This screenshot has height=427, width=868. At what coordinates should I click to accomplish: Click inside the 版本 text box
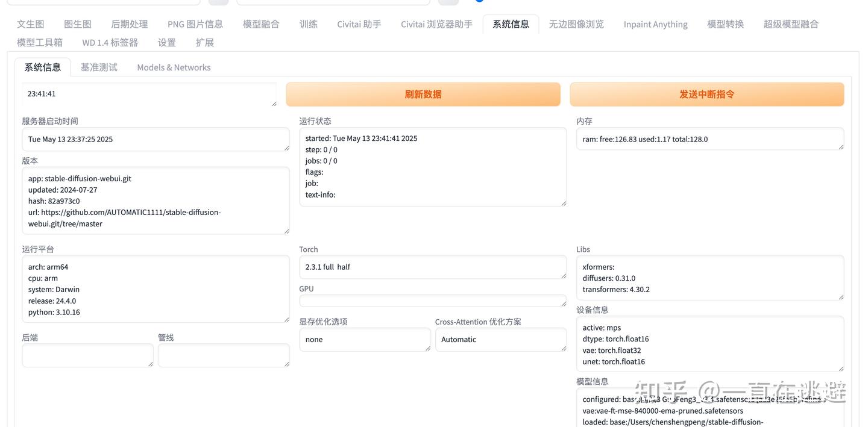tap(156, 201)
